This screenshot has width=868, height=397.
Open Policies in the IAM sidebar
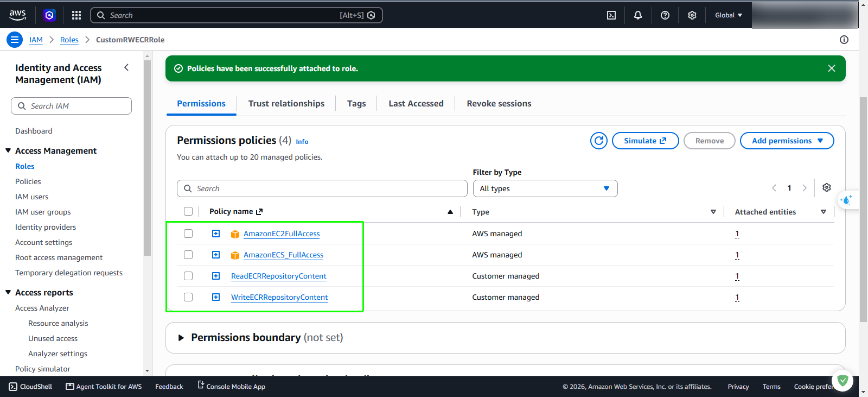[x=28, y=181]
